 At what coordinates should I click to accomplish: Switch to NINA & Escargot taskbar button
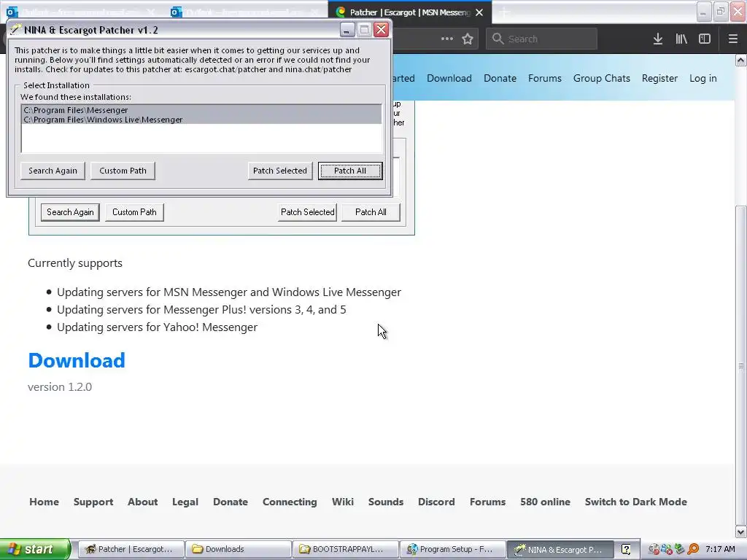(560, 549)
